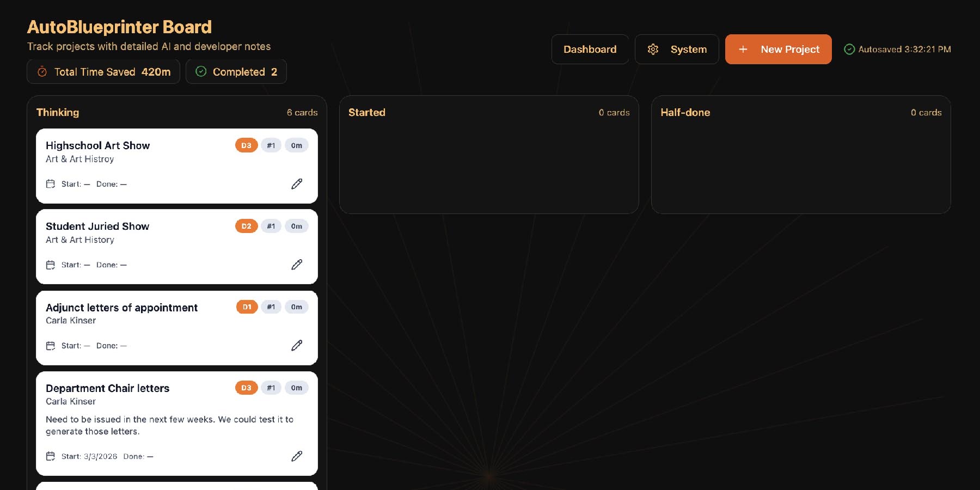Click the Autosaved checkmark status icon
This screenshot has width=980, height=490.
849,50
